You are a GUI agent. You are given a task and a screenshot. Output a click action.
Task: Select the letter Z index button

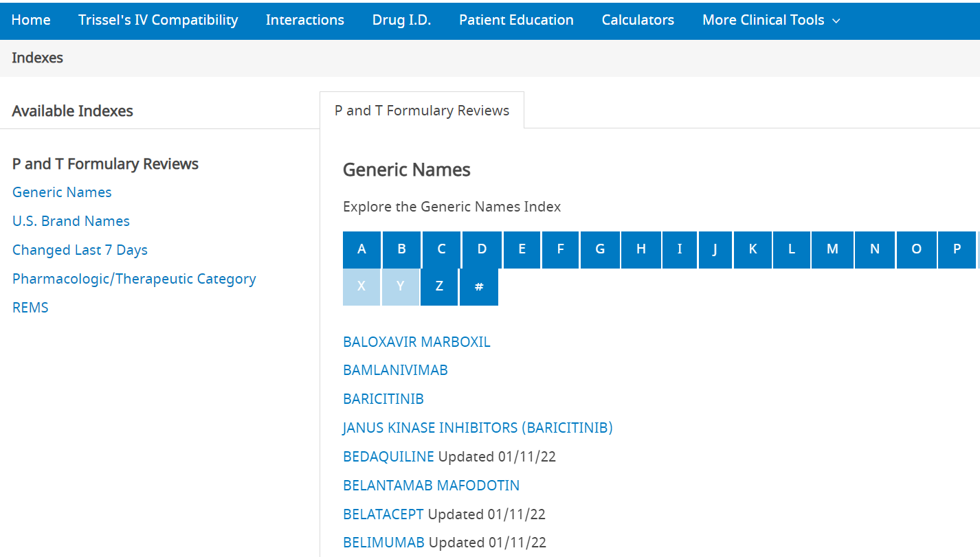click(x=439, y=286)
